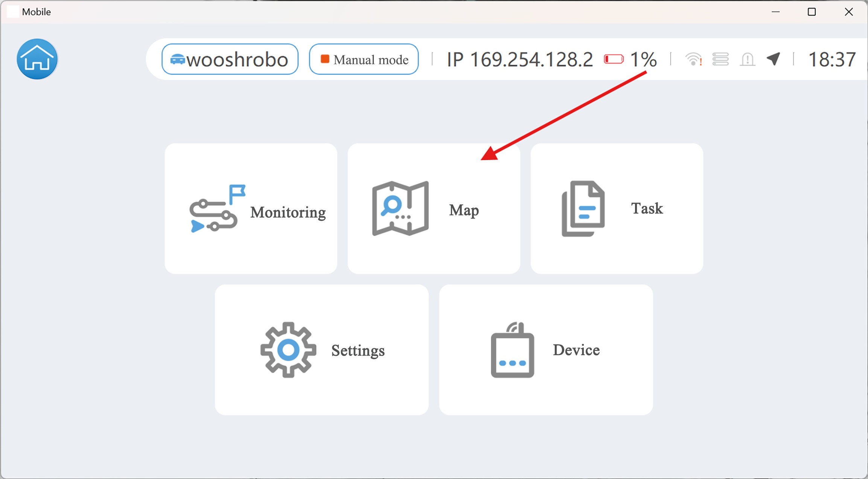868x479 pixels.
Task: Open the Settings label
Action: (358, 351)
